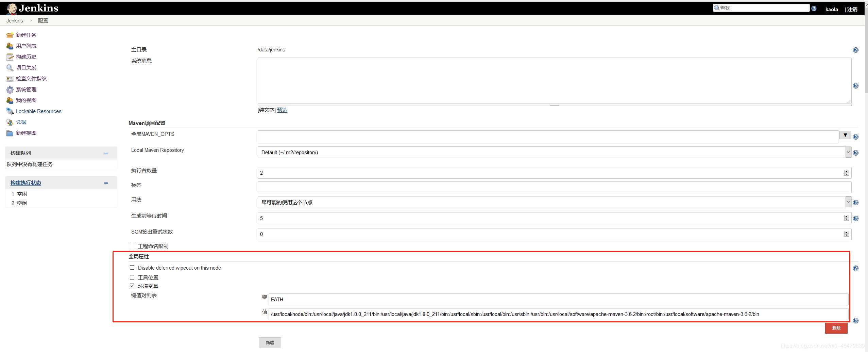
Task: Collapse the 构建执行状态 panel
Action: pos(106,183)
